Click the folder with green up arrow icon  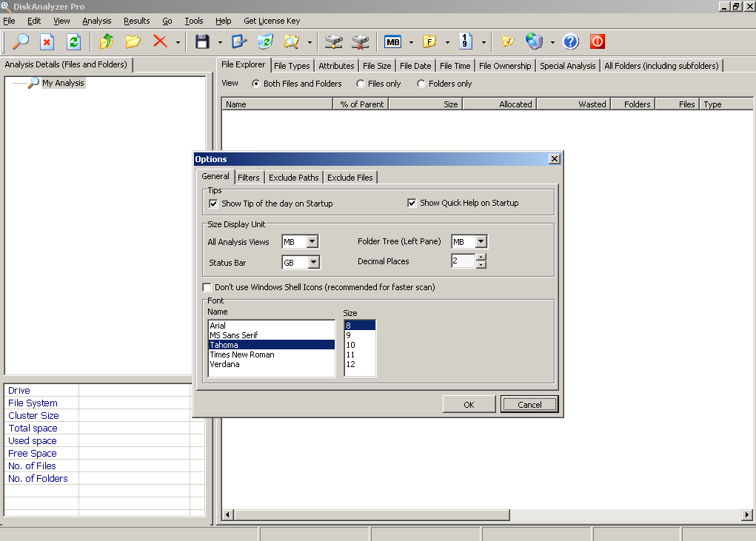click(x=107, y=42)
